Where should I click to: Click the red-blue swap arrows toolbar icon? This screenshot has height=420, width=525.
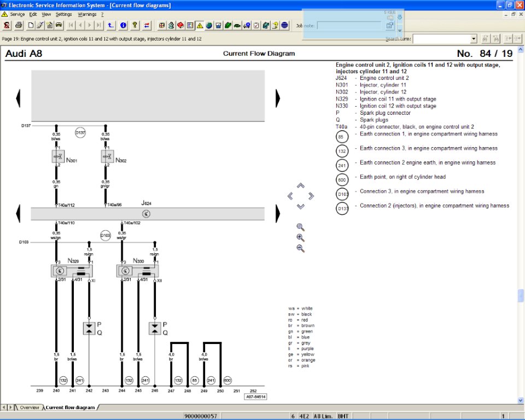[x=147, y=25]
